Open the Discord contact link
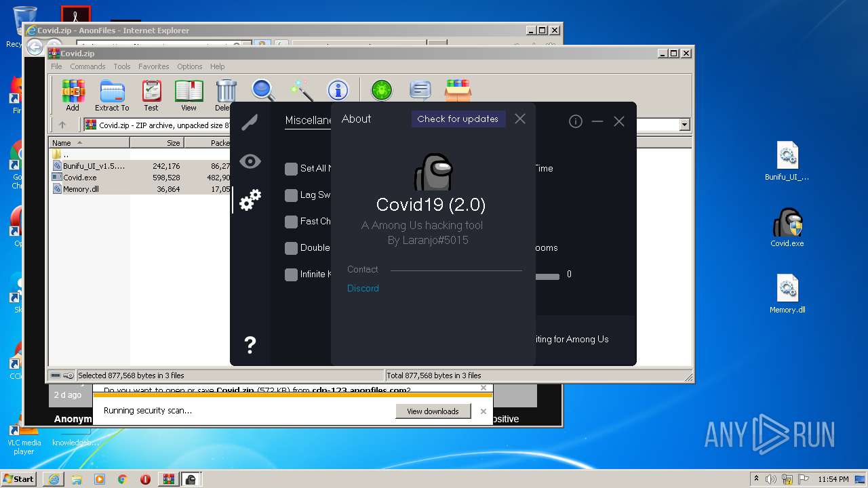 363,288
